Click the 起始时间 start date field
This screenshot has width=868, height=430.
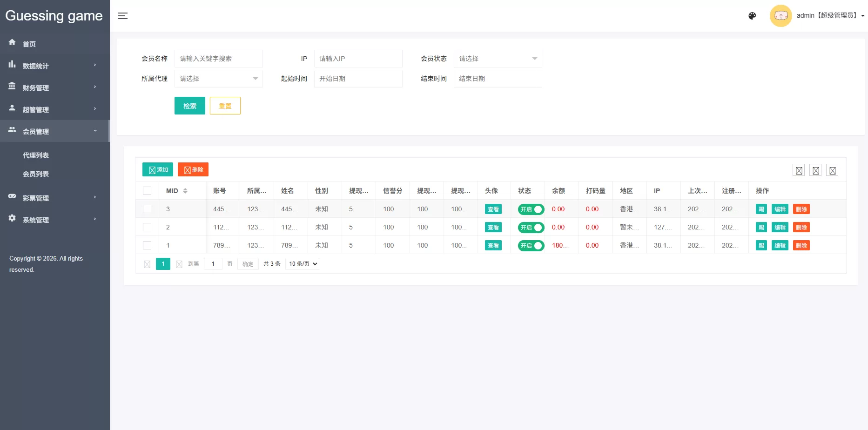point(358,79)
